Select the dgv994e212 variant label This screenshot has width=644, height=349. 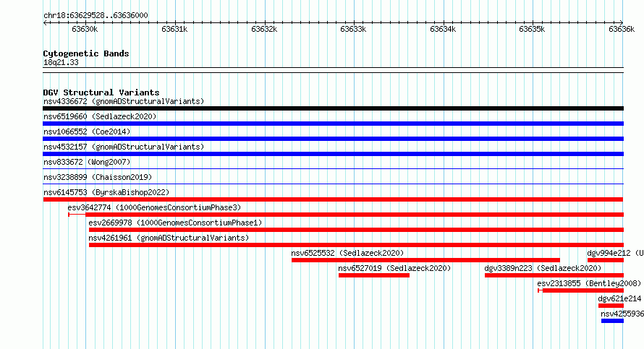(615, 253)
